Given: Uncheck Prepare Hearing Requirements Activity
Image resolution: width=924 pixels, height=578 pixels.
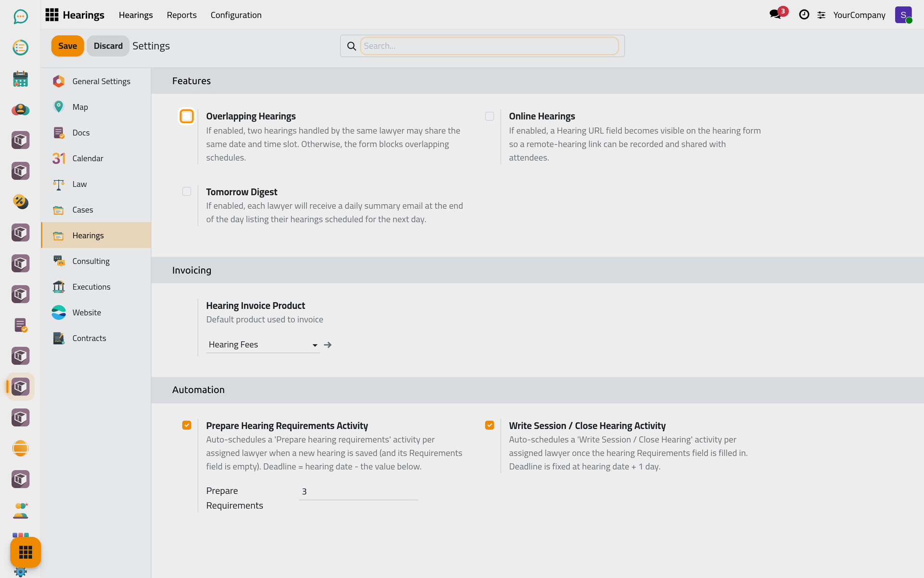Looking at the screenshot, I should click(x=187, y=425).
